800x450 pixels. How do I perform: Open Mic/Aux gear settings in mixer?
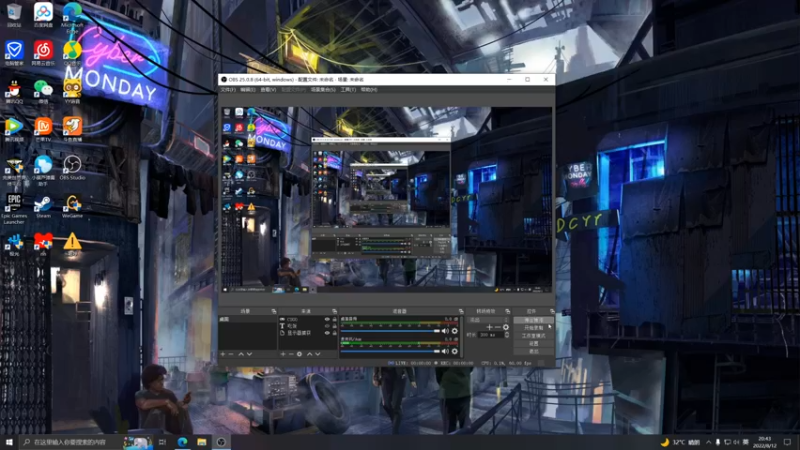pyautogui.click(x=455, y=351)
